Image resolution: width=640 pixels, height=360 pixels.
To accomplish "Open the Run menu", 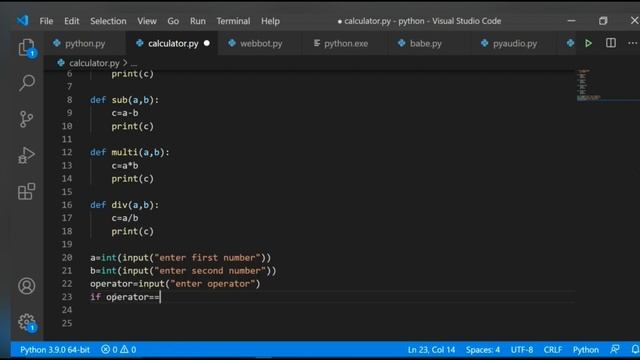I will 198,21.
